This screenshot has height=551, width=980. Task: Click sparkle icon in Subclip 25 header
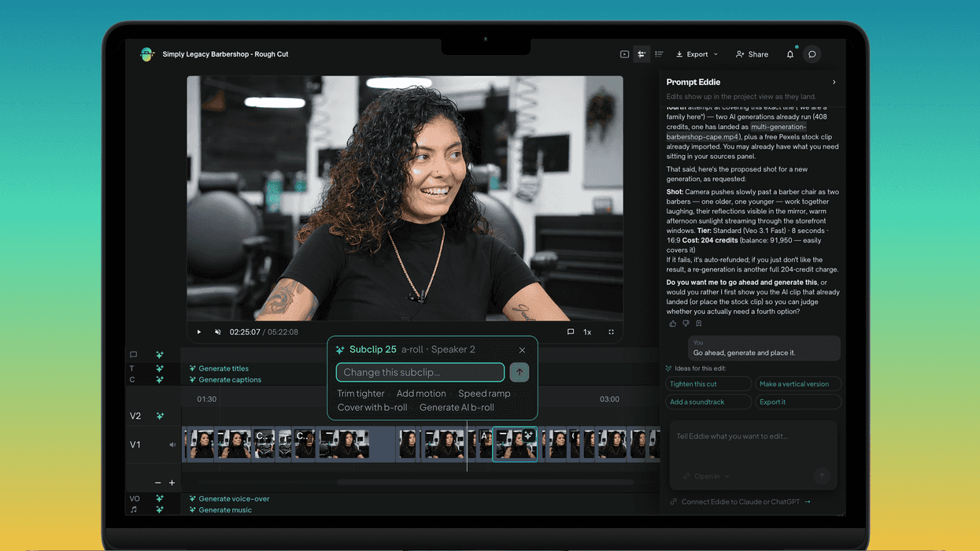coord(340,349)
